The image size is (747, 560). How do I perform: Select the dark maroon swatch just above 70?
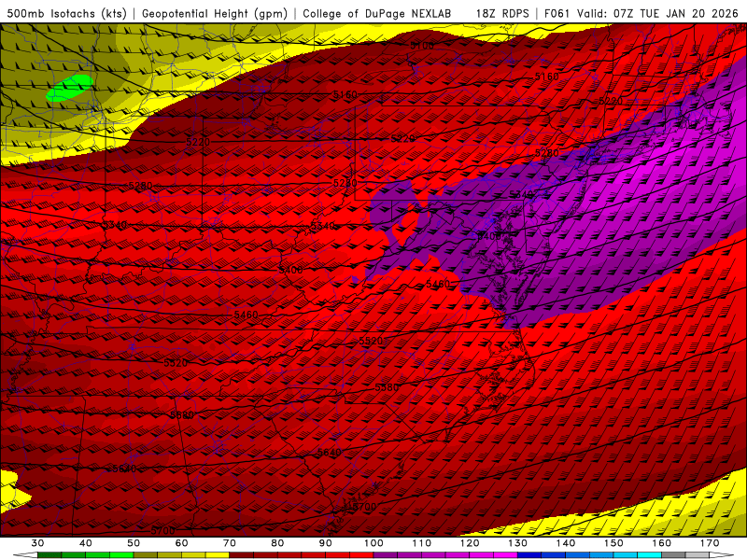(242, 555)
